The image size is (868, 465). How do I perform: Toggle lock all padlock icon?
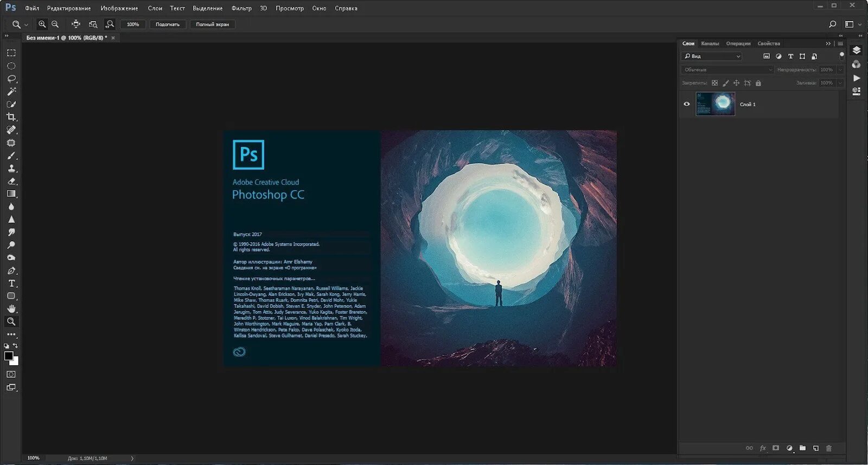(x=758, y=83)
